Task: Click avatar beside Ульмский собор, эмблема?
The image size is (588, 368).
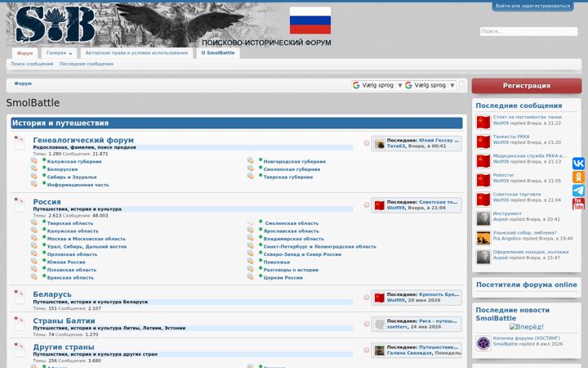Action: pyautogui.click(x=483, y=238)
